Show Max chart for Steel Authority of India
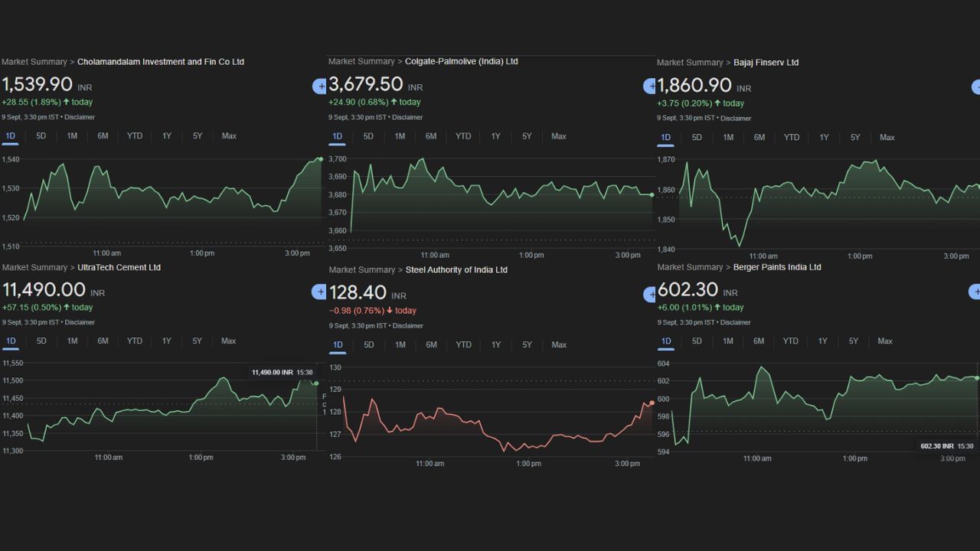980x551 pixels. [559, 345]
